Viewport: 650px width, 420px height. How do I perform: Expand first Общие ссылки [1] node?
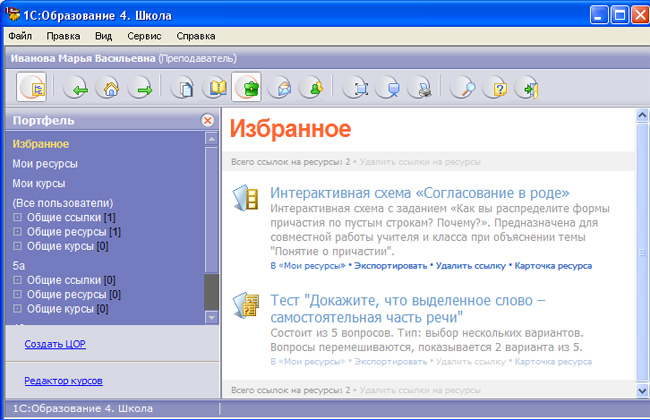click(x=17, y=217)
